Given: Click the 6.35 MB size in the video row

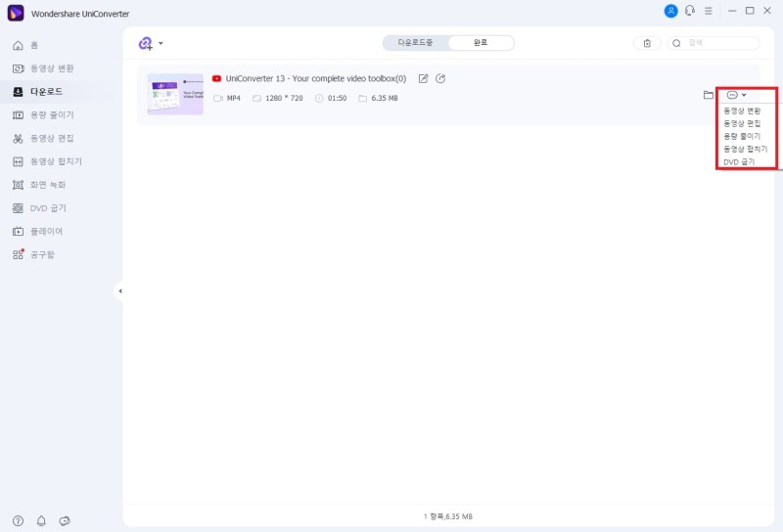Looking at the screenshot, I should pos(385,99).
